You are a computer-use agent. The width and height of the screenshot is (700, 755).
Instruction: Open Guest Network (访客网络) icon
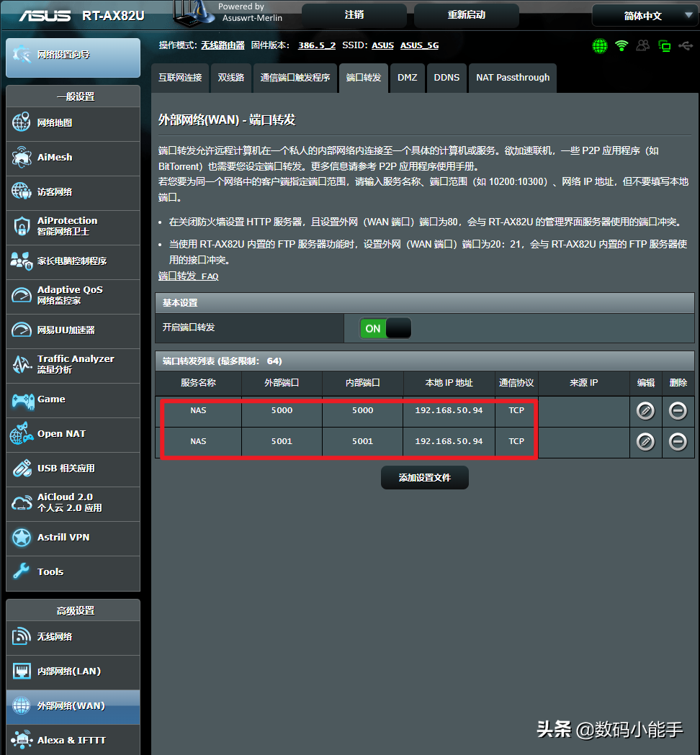click(22, 191)
